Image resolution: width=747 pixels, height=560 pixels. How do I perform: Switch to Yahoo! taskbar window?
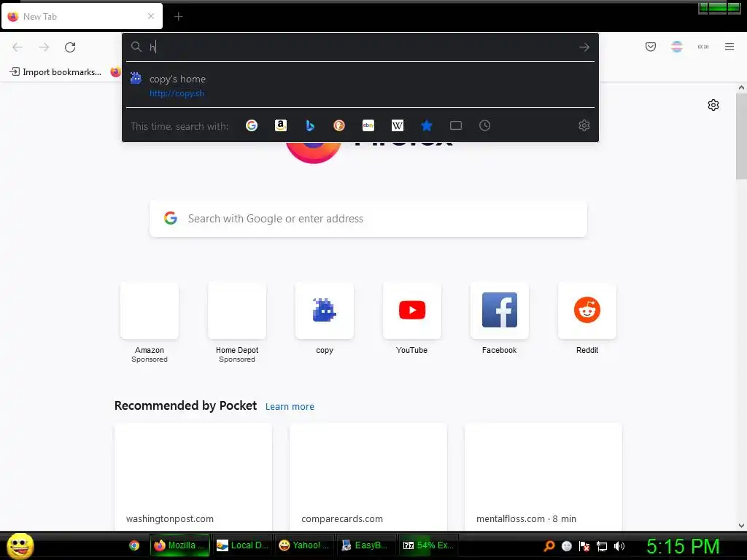tap(304, 545)
